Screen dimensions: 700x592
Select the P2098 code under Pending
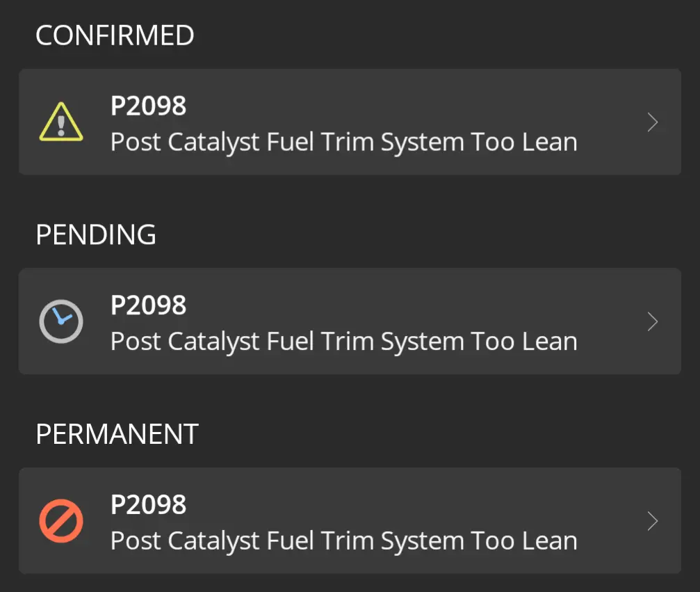(x=148, y=305)
